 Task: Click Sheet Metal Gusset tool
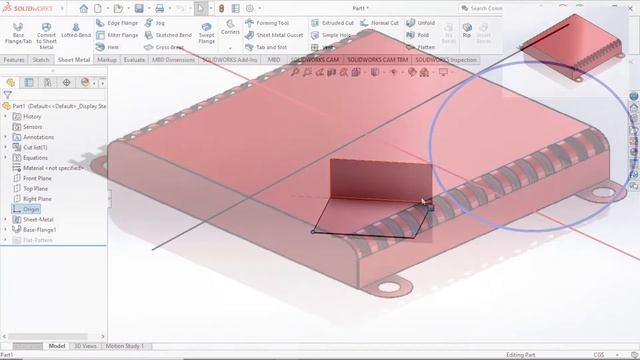[x=274, y=36]
